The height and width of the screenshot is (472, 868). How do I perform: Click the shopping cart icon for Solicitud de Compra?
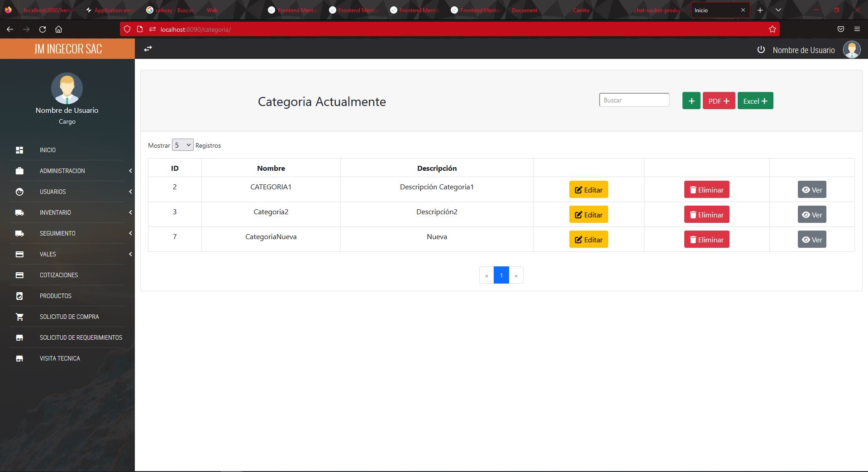pyautogui.click(x=19, y=317)
